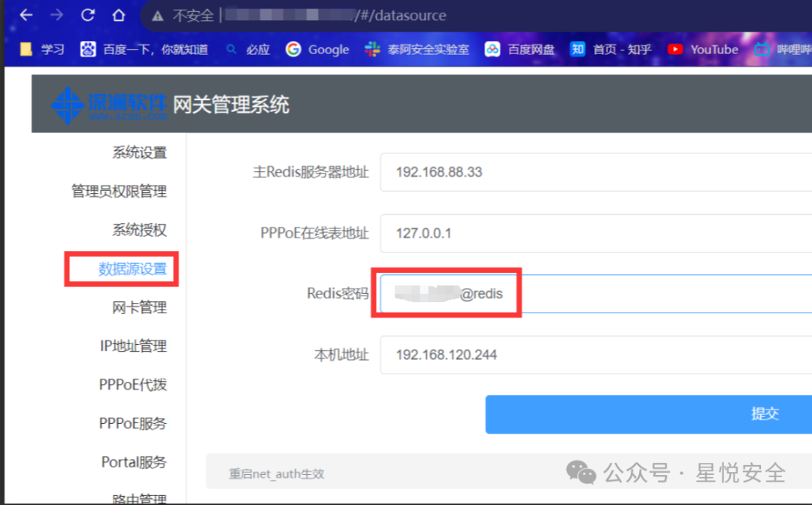Open 网卡管理 in the sidebar
Viewport: 812px width, 505px height.
pos(139,307)
